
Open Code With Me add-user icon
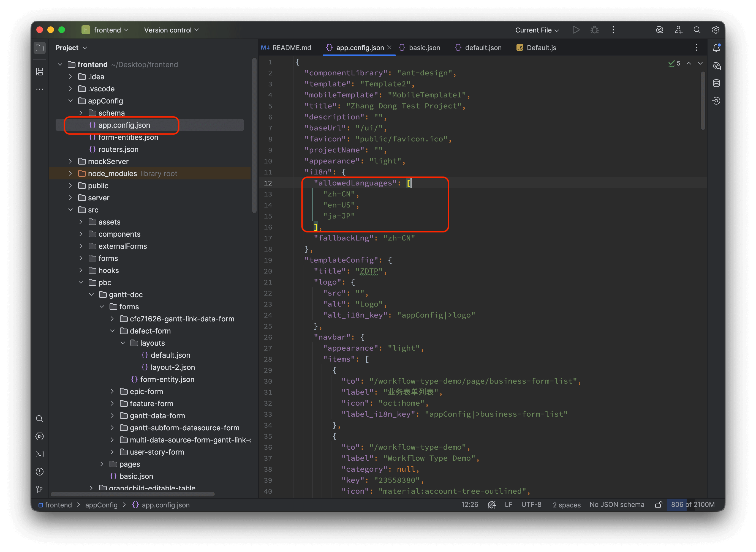click(678, 30)
